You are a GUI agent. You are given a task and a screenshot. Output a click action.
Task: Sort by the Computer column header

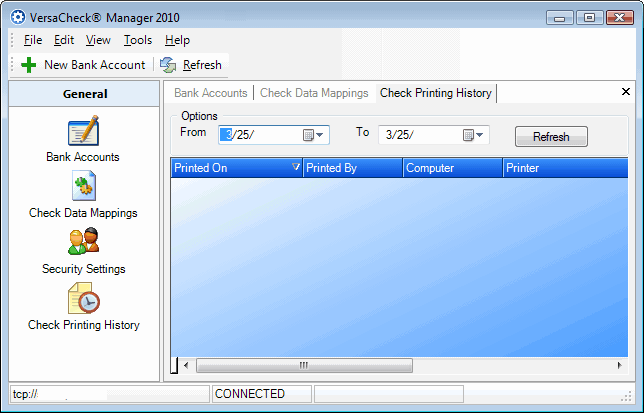pyautogui.click(x=453, y=168)
